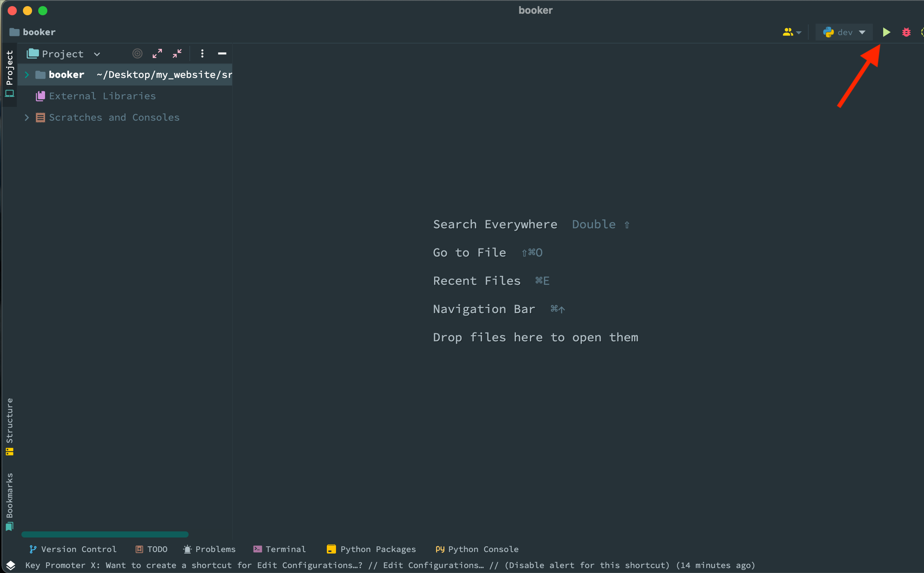The image size is (924, 573).
Task: Open the TODO tool window
Action: pyautogui.click(x=152, y=549)
